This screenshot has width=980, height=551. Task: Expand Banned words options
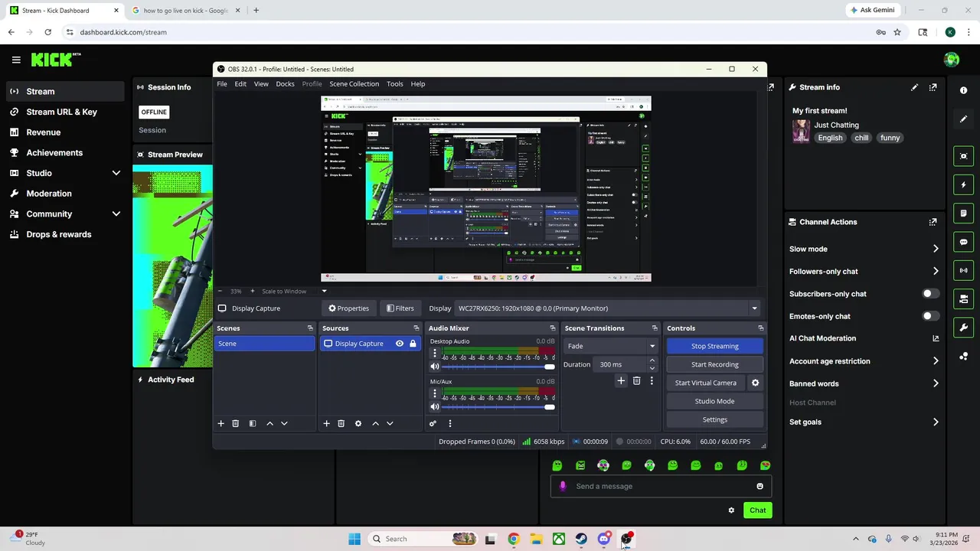(x=936, y=383)
